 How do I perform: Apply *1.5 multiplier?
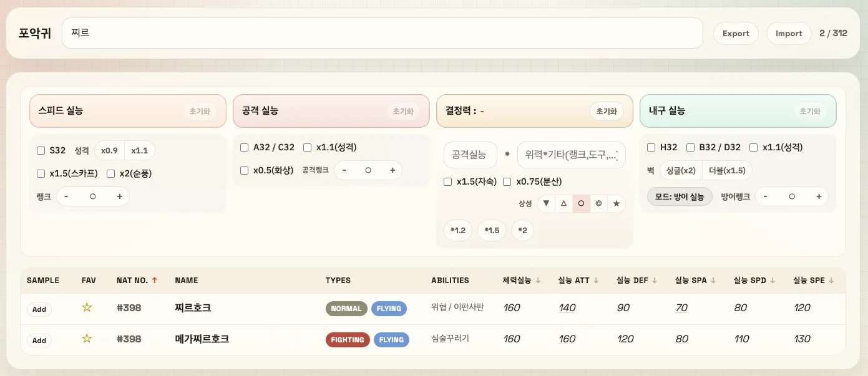point(492,230)
